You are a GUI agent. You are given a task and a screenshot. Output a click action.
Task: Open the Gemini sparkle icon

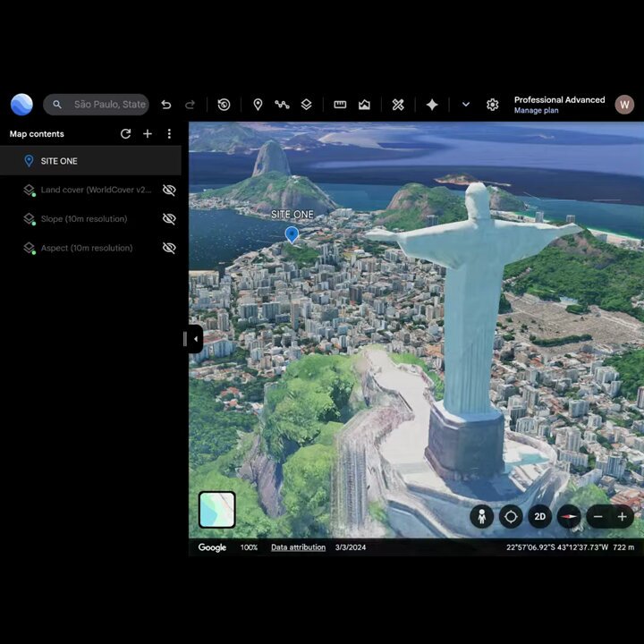pos(432,105)
